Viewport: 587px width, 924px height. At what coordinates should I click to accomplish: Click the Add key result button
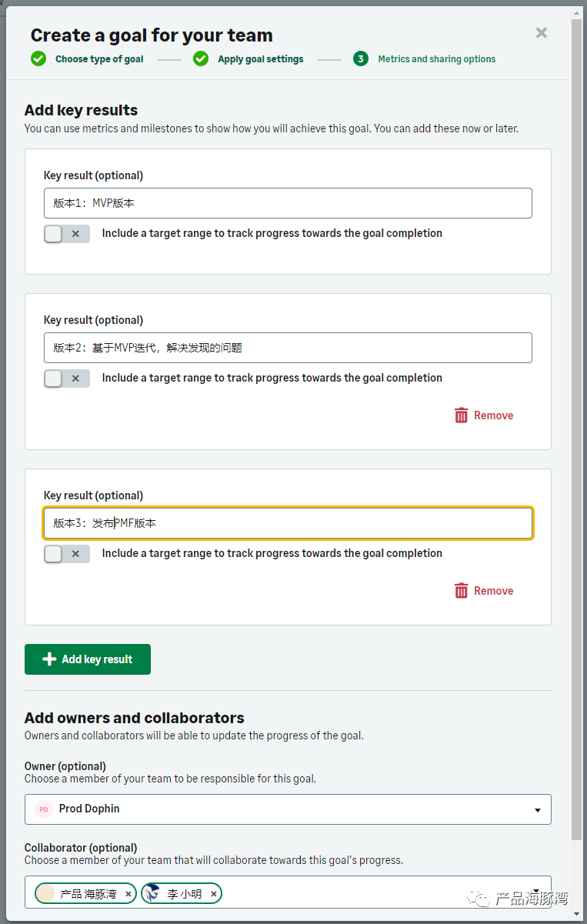coord(88,659)
